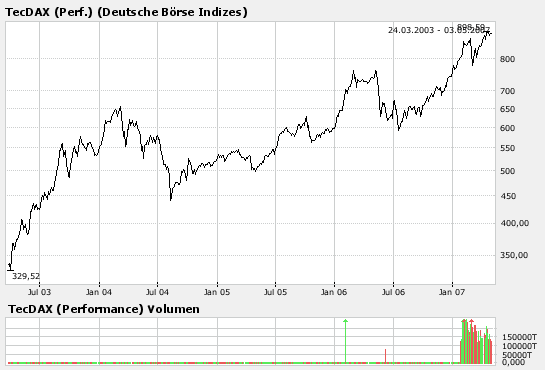This screenshot has width=545, height=370.
Task: Click the '400,00' price axis label
Action: 515,223
